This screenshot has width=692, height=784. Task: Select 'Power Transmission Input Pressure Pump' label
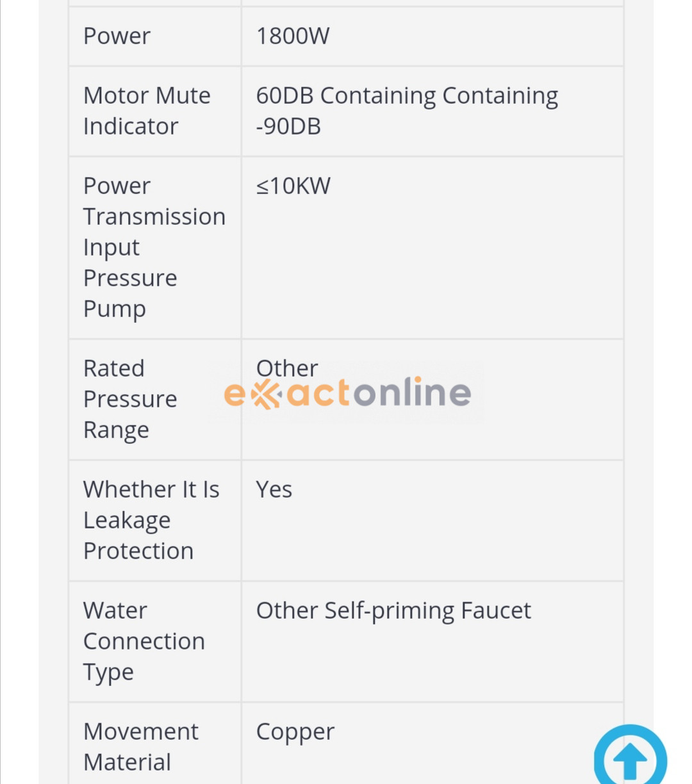tap(154, 247)
